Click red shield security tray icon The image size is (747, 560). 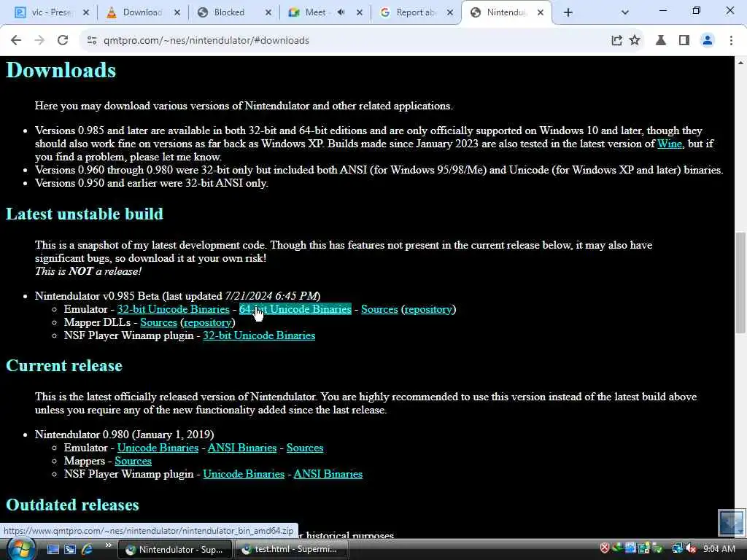(x=605, y=548)
